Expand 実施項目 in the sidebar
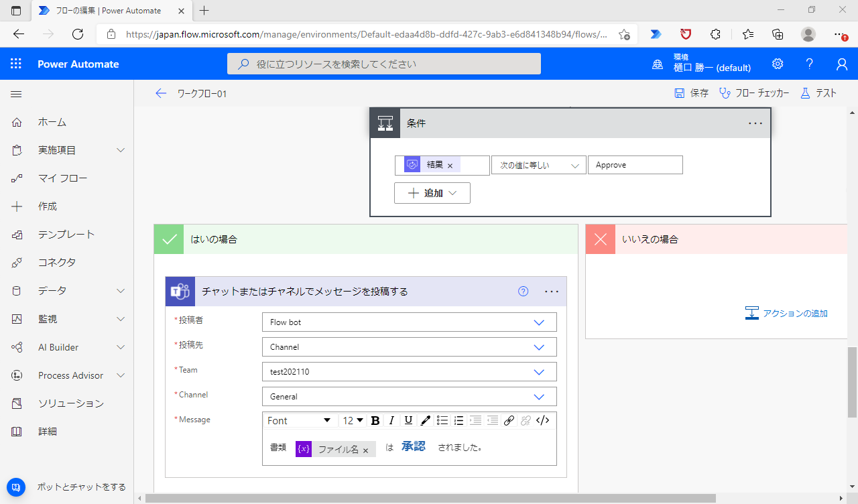Image resolution: width=858 pixels, height=504 pixels. pos(121,150)
